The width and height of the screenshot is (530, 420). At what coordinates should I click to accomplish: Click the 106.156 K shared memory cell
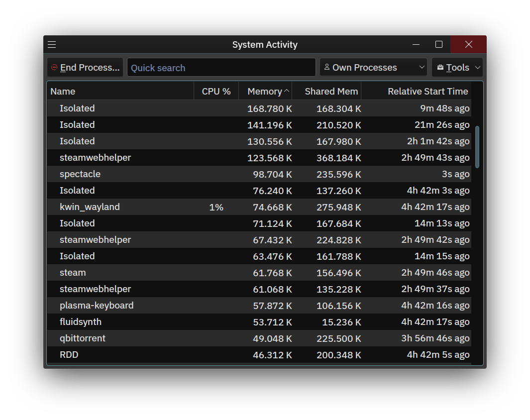339,306
